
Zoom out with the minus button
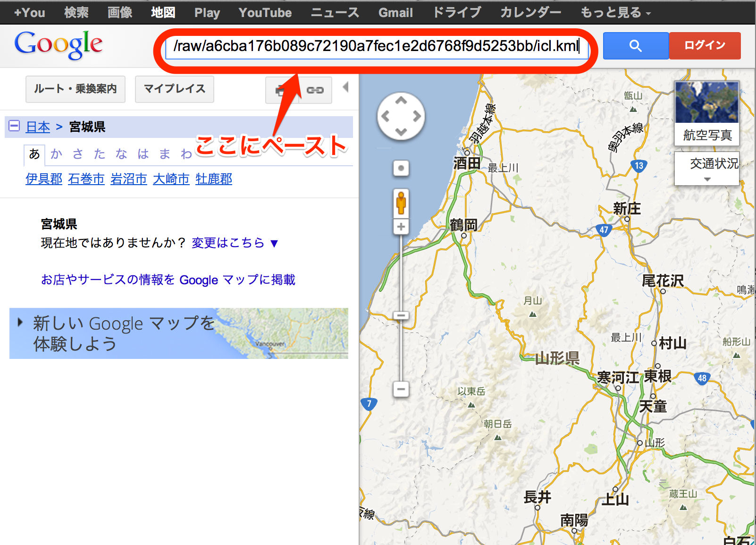click(401, 389)
